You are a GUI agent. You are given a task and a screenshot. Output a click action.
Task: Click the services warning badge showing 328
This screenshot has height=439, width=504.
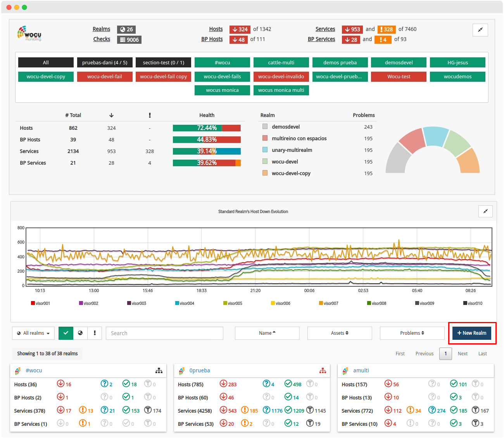[386, 29]
